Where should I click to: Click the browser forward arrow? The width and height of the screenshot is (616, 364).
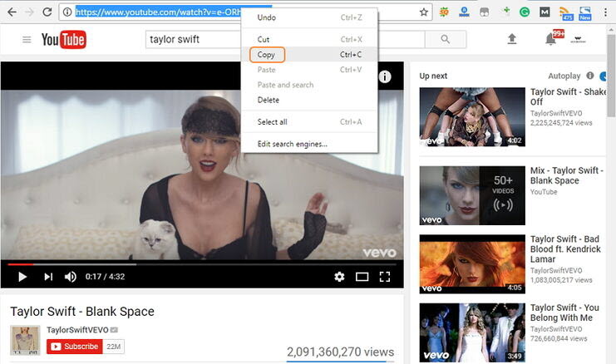pos(29,12)
